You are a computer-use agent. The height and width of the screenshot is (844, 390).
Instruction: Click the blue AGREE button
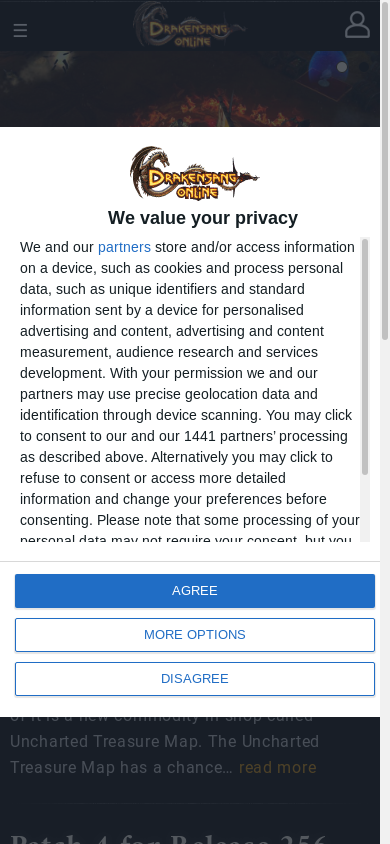195,590
